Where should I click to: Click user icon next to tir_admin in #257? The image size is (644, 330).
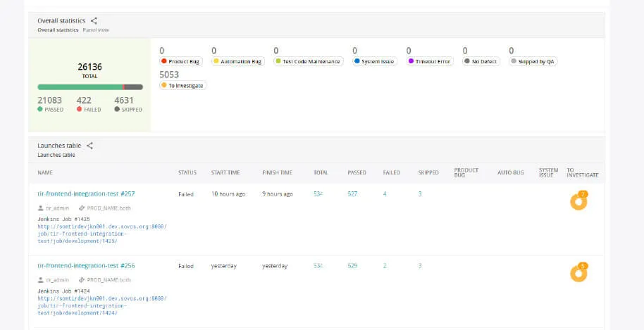(x=41, y=208)
